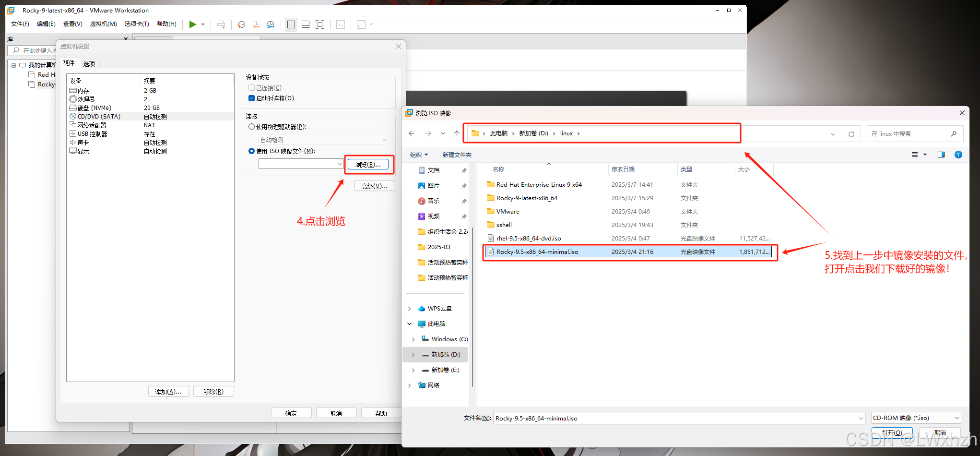The height and width of the screenshot is (456, 980).
Task: Collapse the 此电脑 tree node
Action: click(410, 324)
